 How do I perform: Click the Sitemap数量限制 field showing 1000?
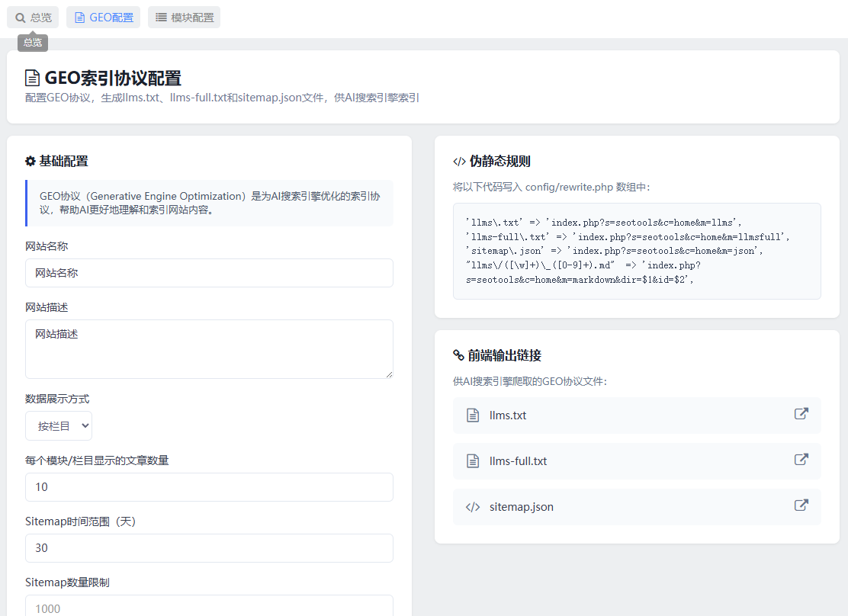coord(209,606)
